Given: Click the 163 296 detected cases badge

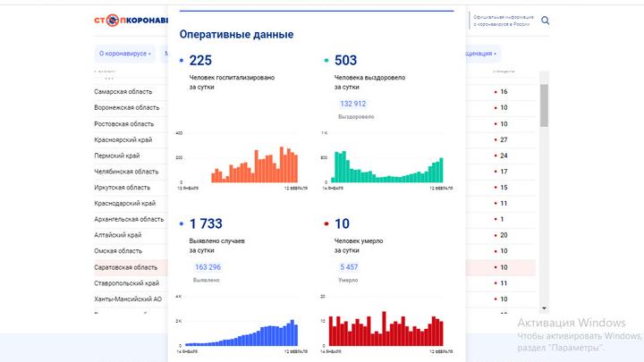Looking at the screenshot, I should coord(207,267).
